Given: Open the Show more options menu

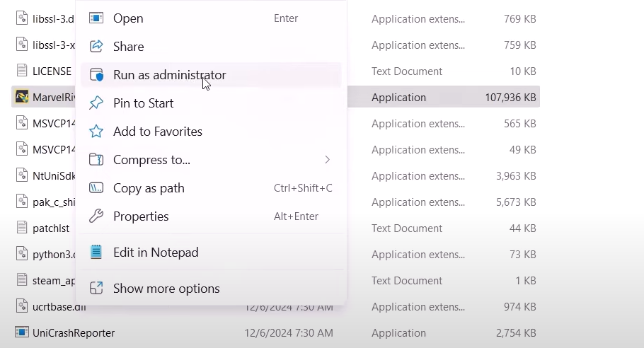Looking at the screenshot, I should click(166, 289).
